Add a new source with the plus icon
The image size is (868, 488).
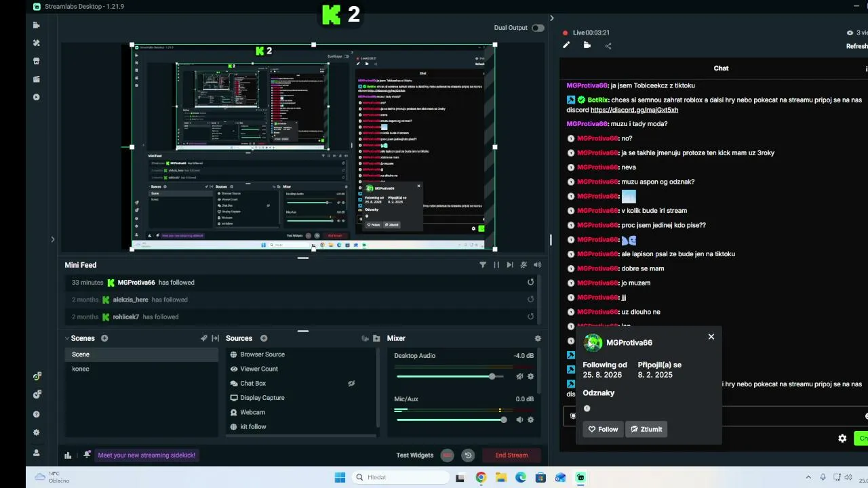264,338
